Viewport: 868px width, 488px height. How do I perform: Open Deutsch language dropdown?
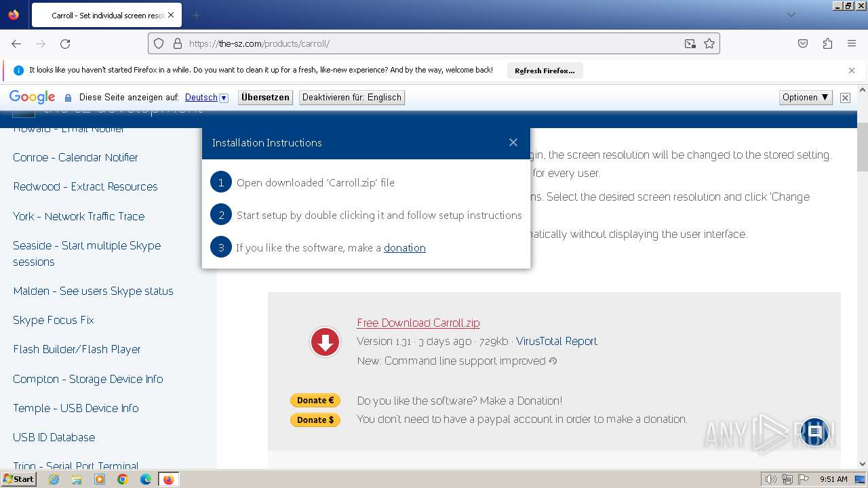click(x=207, y=98)
